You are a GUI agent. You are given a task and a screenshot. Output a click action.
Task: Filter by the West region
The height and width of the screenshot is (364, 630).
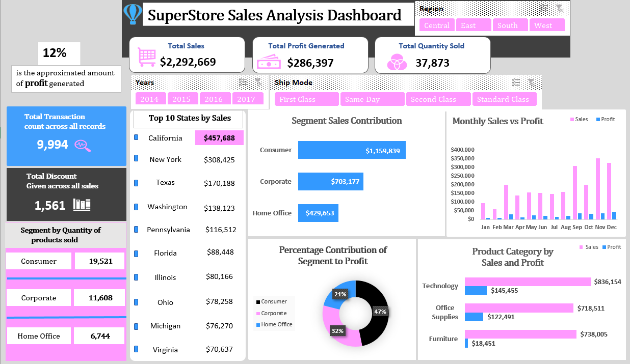pos(546,25)
